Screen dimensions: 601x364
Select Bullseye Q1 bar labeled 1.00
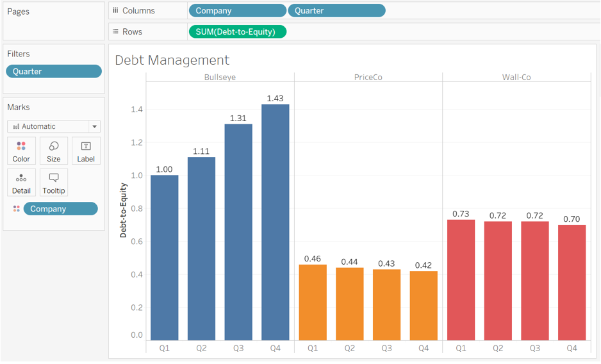coord(165,258)
